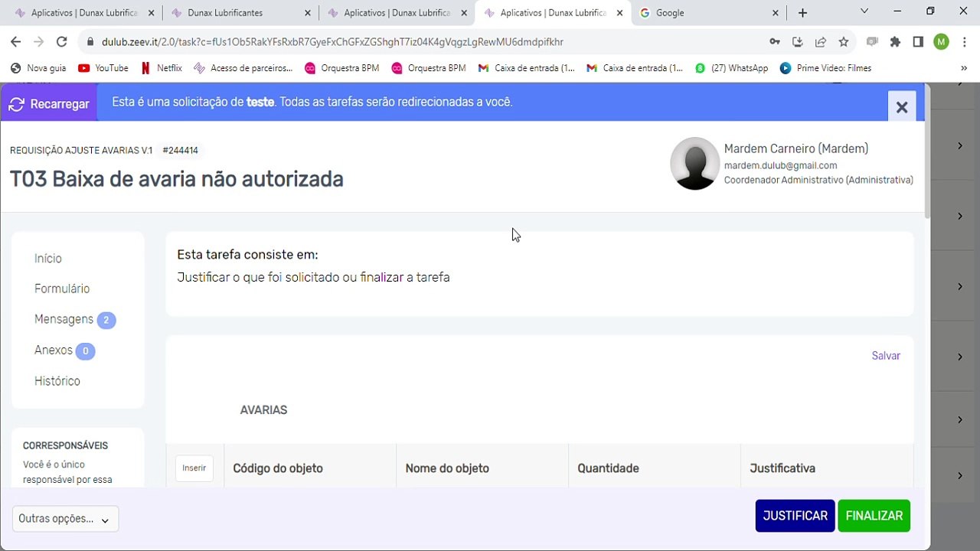This screenshot has width=980, height=551.
Task: Open the Extensions puzzle icon
Action: [x=895, y=42]
